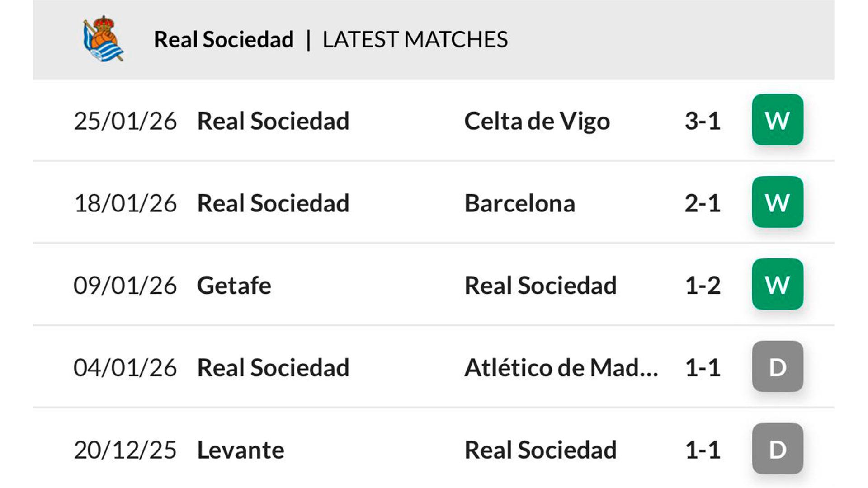
Task: Click the D badge for Atlético de Madrid match
Action: pos(777,366)
